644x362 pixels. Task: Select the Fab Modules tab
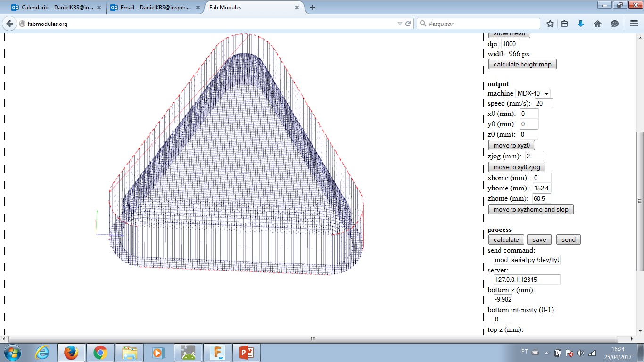[254, 8]
